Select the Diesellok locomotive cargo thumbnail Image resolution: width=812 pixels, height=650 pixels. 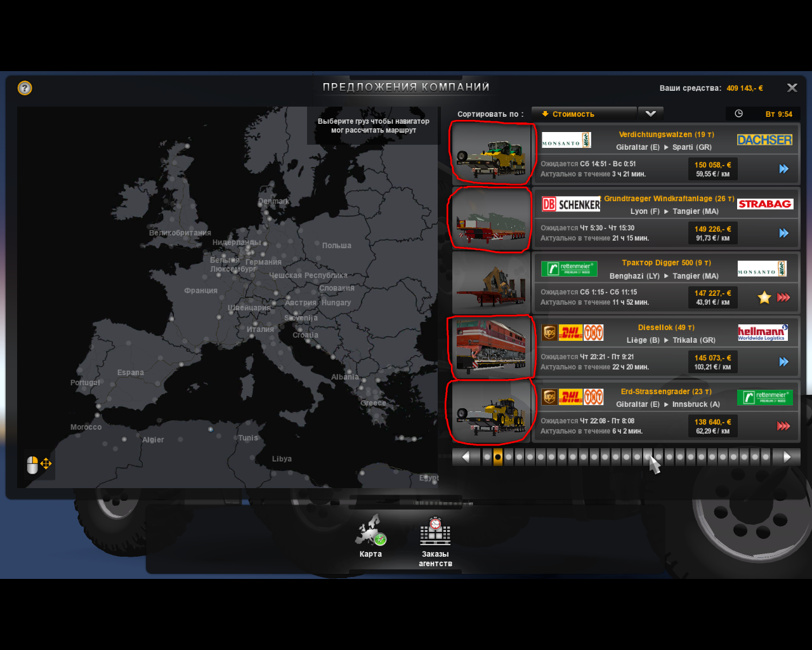click(492, 347)
